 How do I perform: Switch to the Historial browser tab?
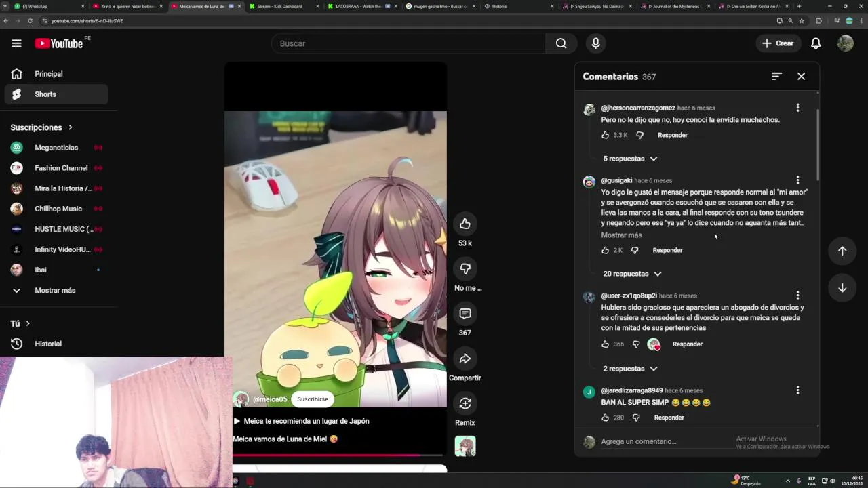[x=517, y=6]
